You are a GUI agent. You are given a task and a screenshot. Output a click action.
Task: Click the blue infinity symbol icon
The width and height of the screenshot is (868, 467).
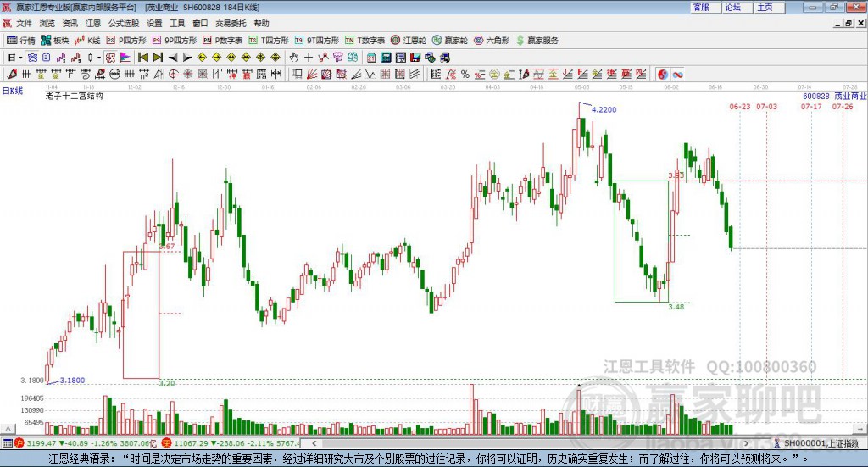point(677,74)
